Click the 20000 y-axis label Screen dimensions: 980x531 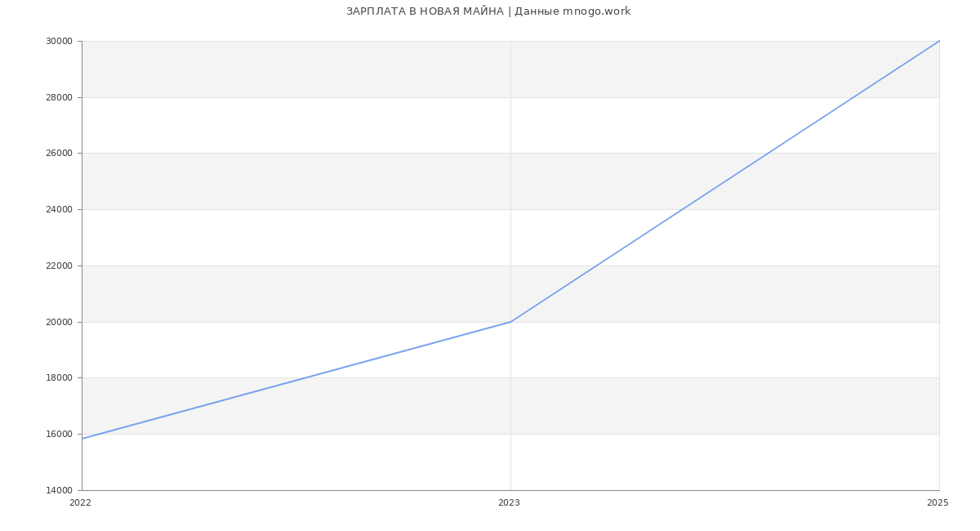click(x=60, y=323)
